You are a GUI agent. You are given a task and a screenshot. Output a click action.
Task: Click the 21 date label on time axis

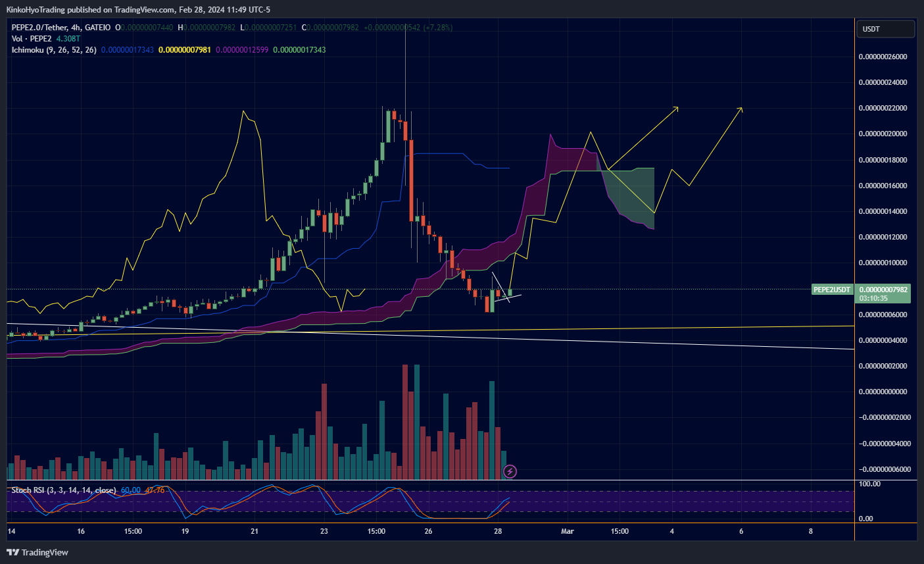[255, 531]
